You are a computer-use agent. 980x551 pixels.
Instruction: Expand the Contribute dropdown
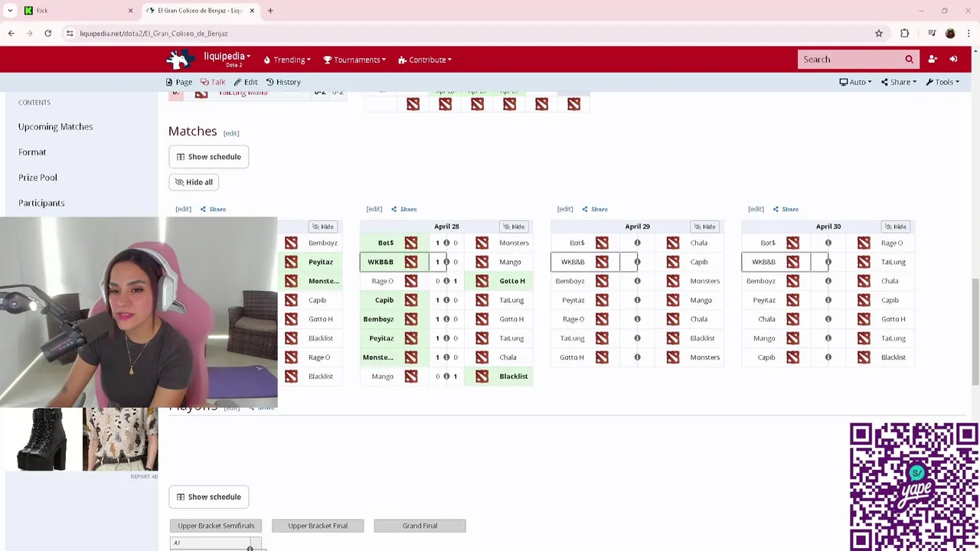click(424, 60)
